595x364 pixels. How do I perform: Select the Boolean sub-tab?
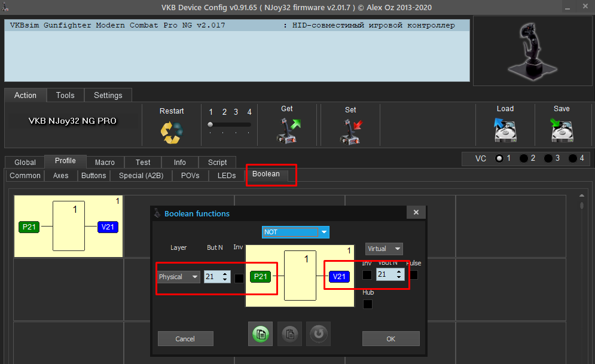click(x=266, y=174)
